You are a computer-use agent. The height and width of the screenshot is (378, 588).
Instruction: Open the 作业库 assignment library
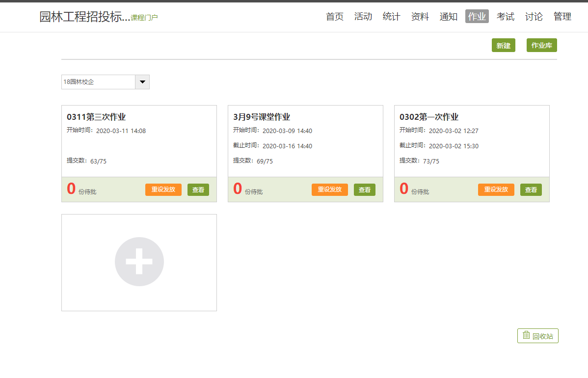(542, 46)
